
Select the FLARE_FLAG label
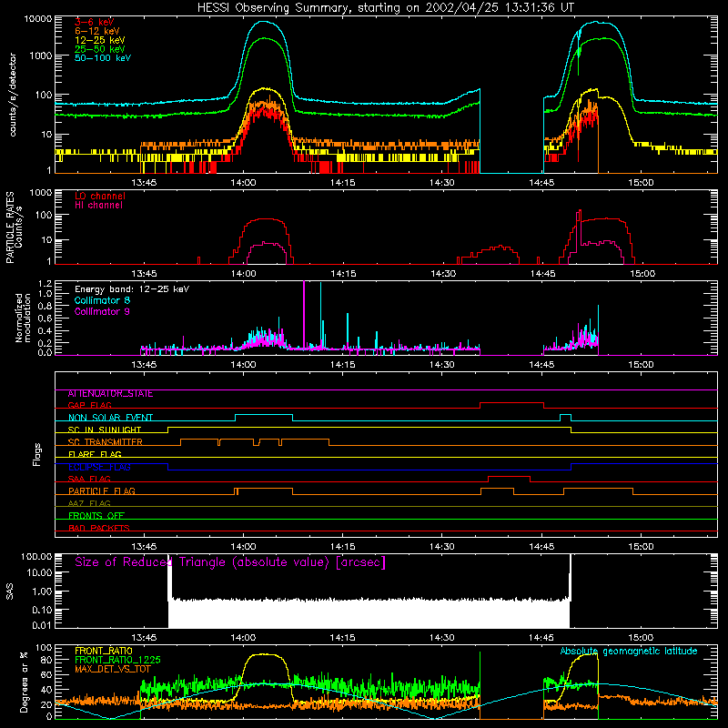pyautogui.click(x=95, y=454)
